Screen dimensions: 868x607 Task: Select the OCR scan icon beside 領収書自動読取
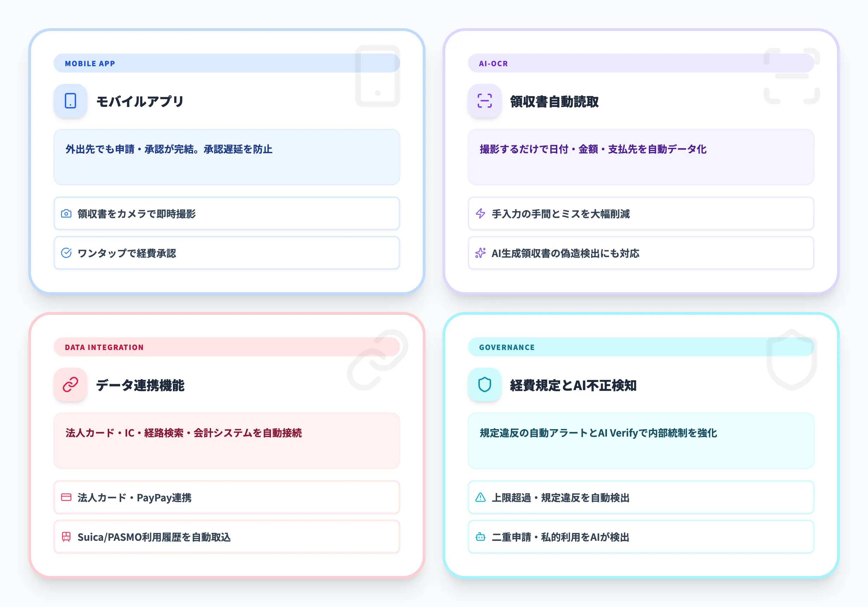[484, 101]
